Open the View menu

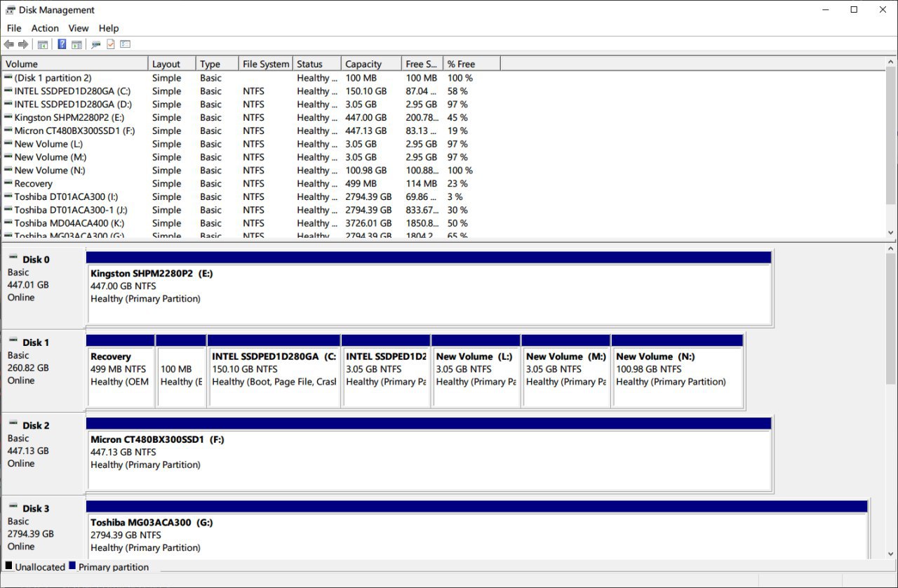coord(79,28)
